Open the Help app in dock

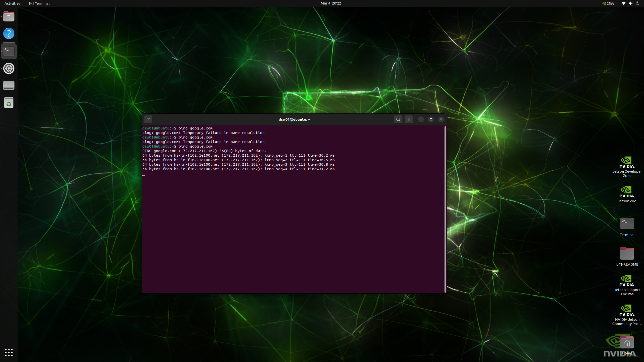[x=9, y=33]
